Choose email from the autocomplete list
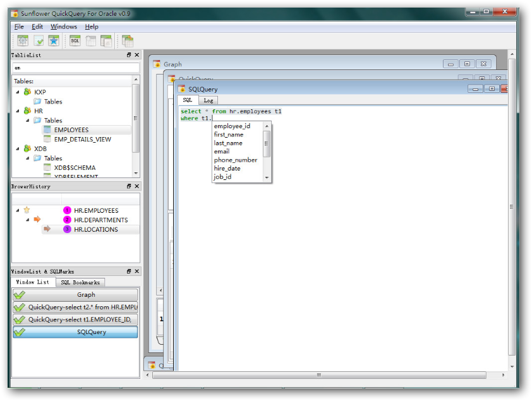The width and height of the screenshot is (532, 401). click(238, 152)
